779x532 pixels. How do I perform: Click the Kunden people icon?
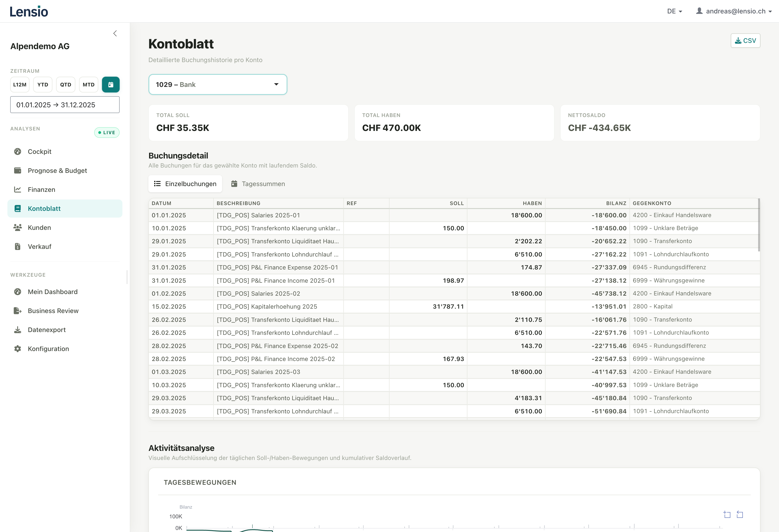[18, 228]
